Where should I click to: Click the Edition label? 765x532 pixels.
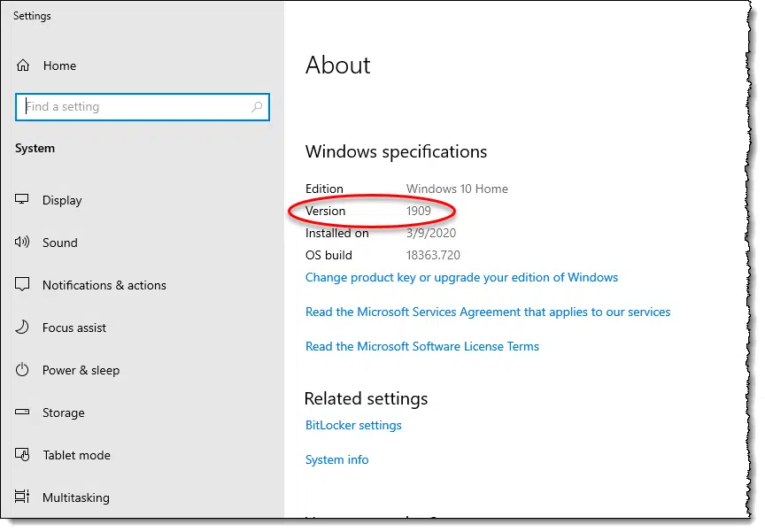[x=324, y=189]
